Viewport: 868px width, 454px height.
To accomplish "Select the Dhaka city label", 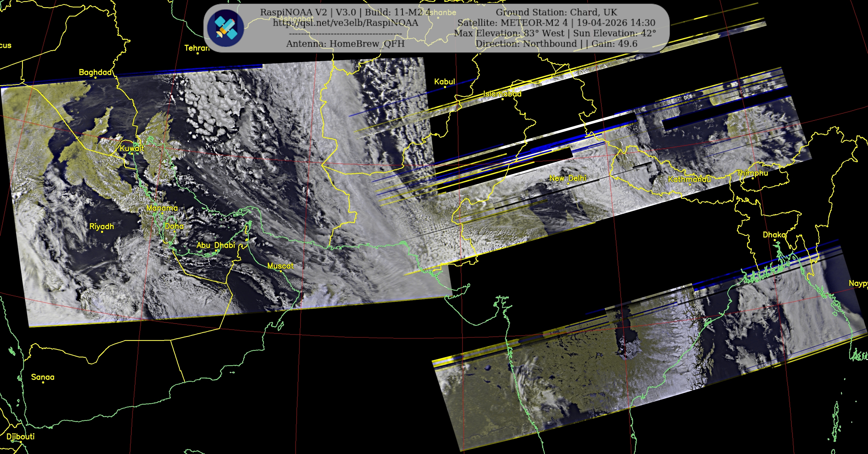I will tap(774, 234).
